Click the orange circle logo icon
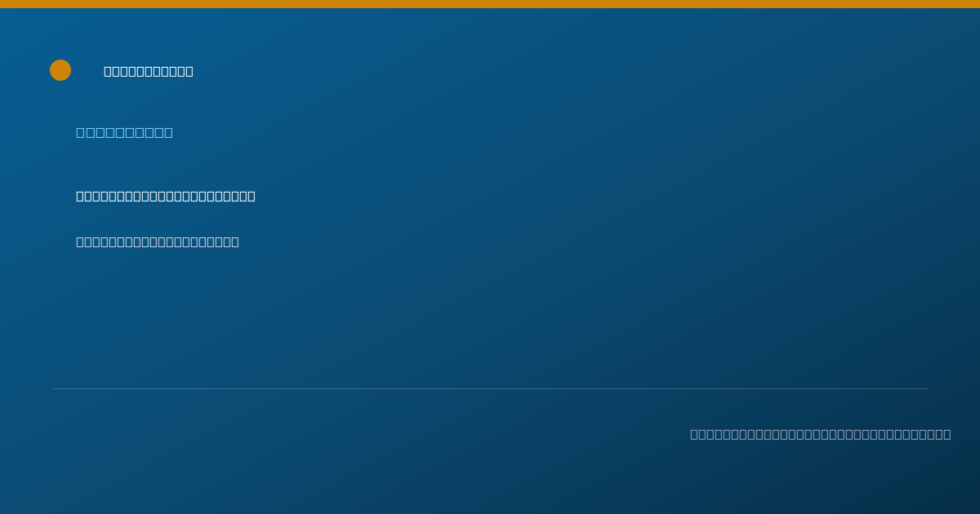Image resolution: width=980 pixels, height=514 pixels. coord(60,70)
